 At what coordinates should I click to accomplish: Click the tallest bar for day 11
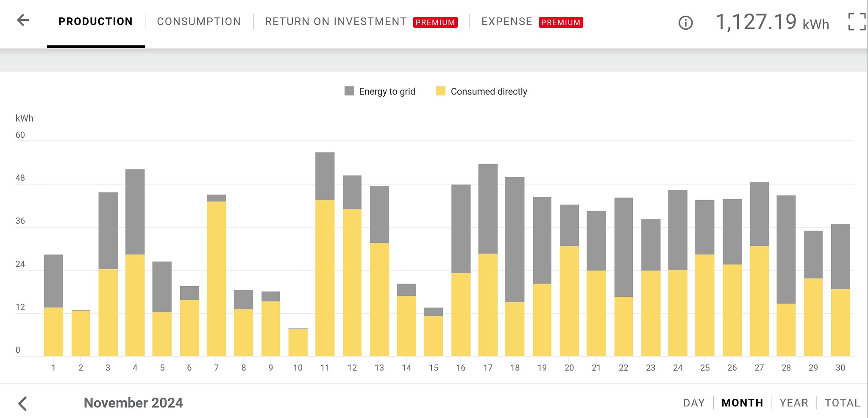tap(325, 254)
